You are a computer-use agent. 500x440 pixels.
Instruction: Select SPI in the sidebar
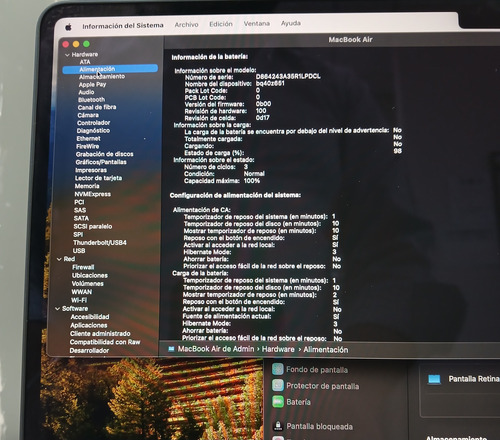(78, 234)
